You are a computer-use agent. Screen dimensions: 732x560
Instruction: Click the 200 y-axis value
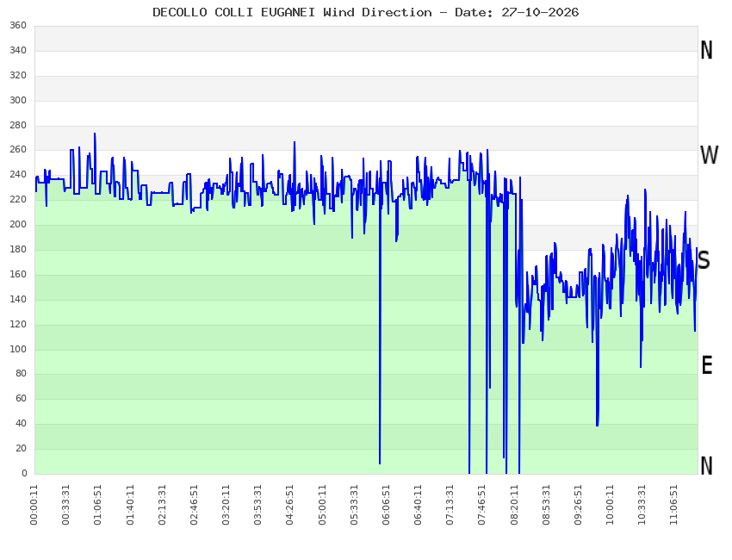(18, 225)
